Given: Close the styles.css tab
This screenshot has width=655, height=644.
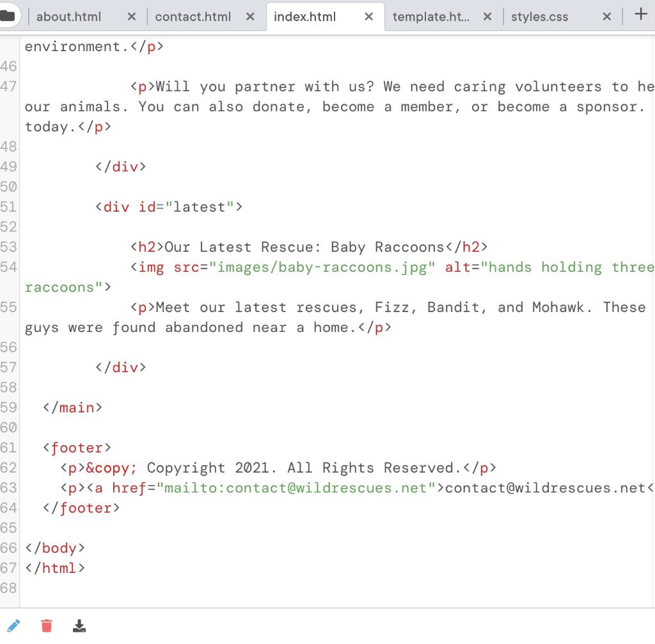Looking at the screenshot, I should point(606,17).
